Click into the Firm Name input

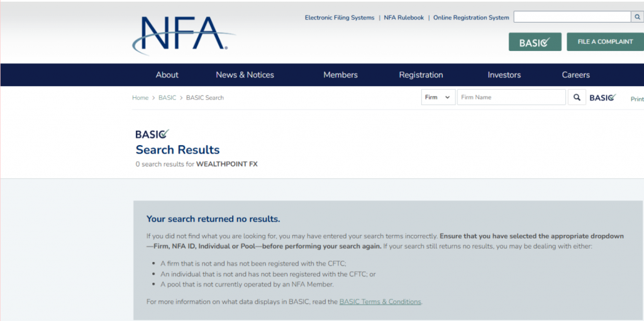pos(511,97)
